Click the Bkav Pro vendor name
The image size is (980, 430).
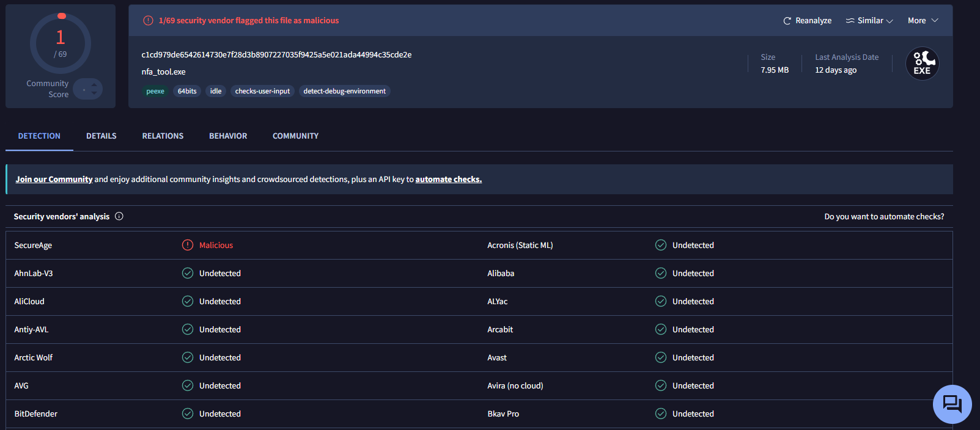tap(503, 414)
